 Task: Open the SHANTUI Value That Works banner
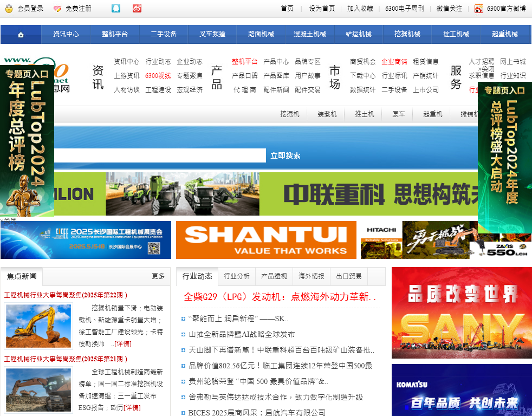267,240
